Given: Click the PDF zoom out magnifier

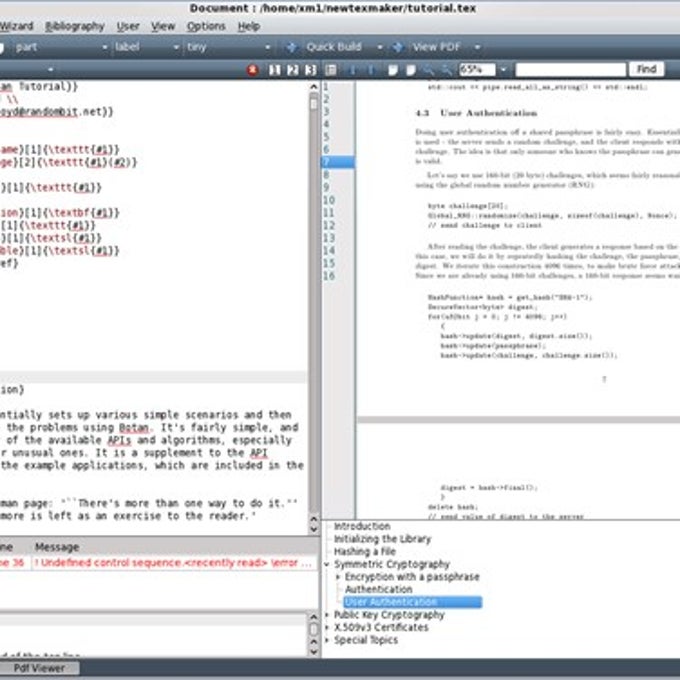Looking at the screenshot, I should pos(446,70).
